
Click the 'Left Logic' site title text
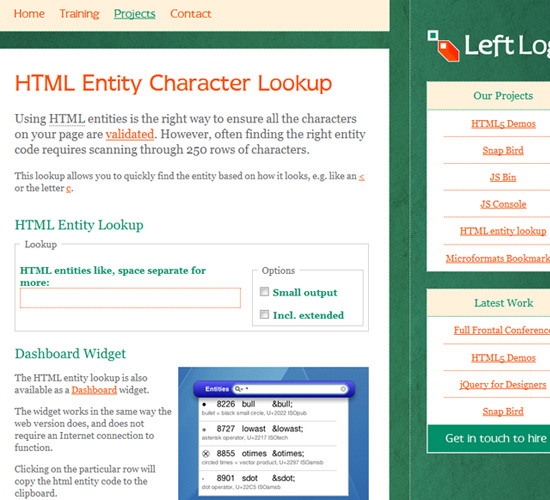click(507, 46)
